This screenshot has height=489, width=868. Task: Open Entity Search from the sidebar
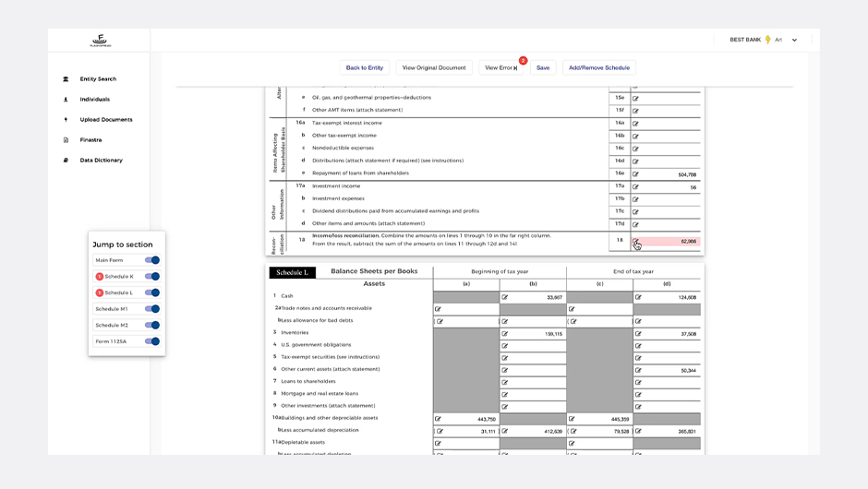click(98, 79)
